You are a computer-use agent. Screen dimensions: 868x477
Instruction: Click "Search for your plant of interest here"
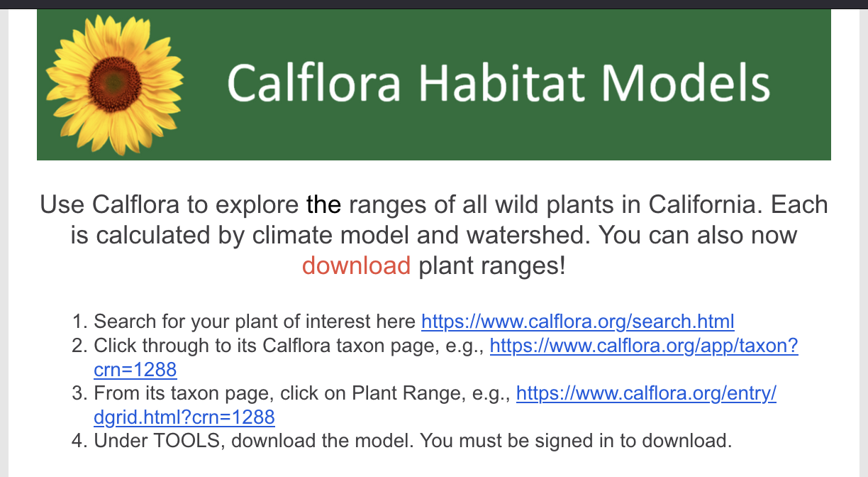(255, 322)
